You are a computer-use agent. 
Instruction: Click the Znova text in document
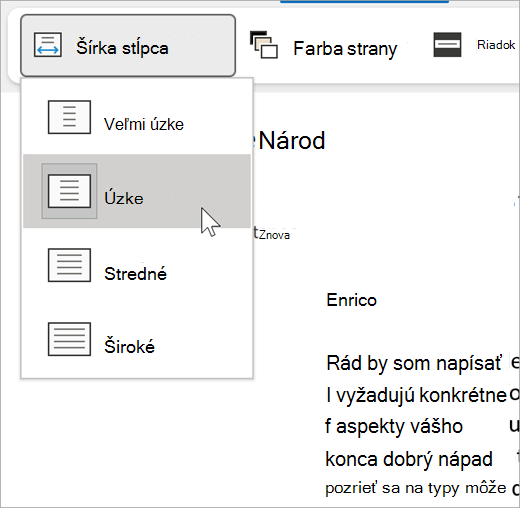coord(274,235)
